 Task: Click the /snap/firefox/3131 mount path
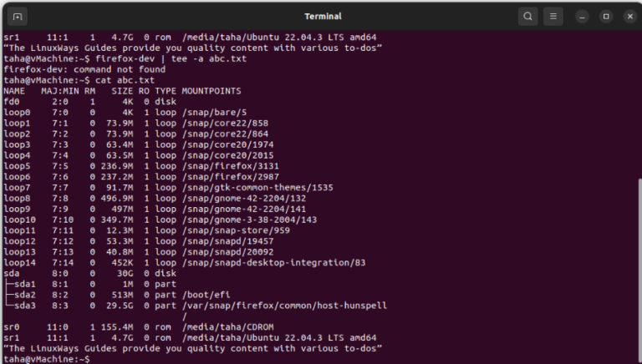tap(230, 166)
